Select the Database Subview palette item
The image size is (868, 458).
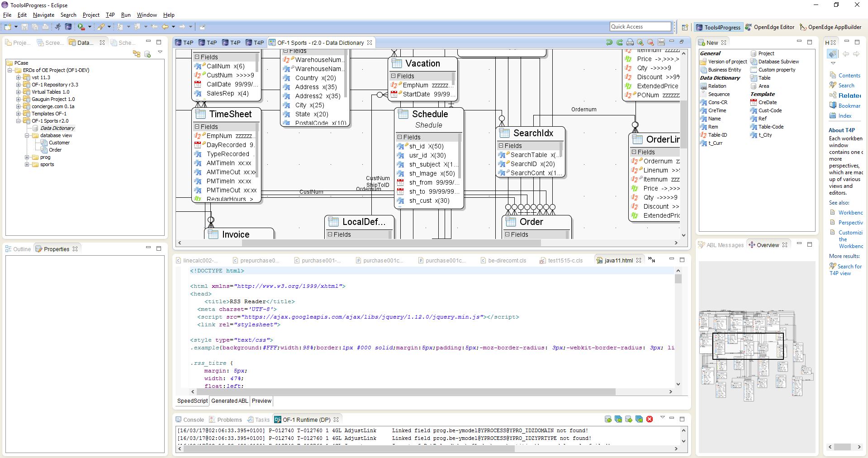774,62
